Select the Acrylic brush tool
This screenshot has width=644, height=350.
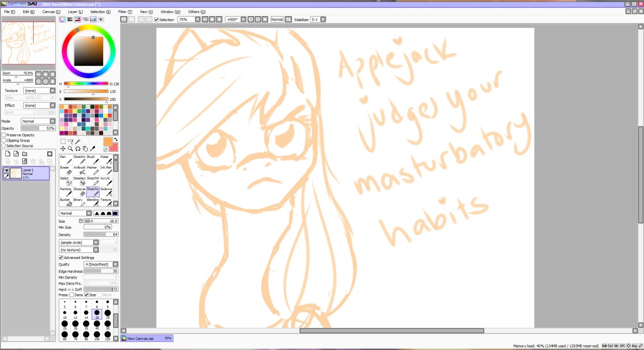106,181
